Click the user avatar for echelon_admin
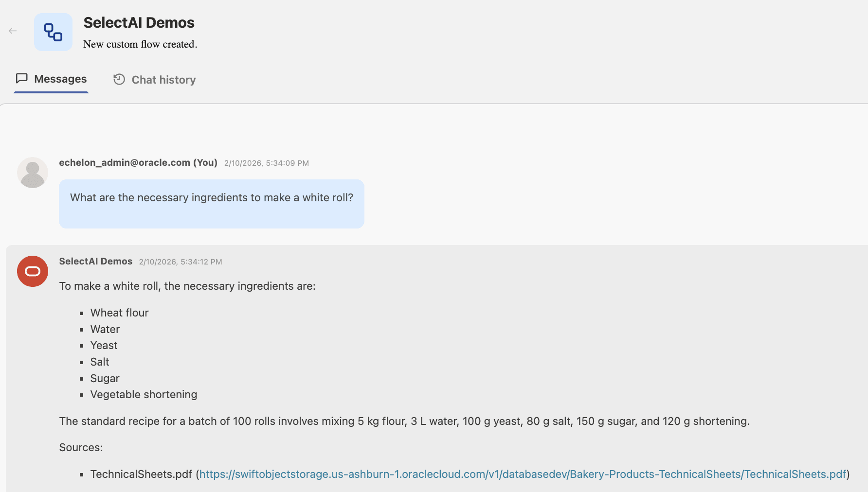868x492 pixels. [33, 173]
